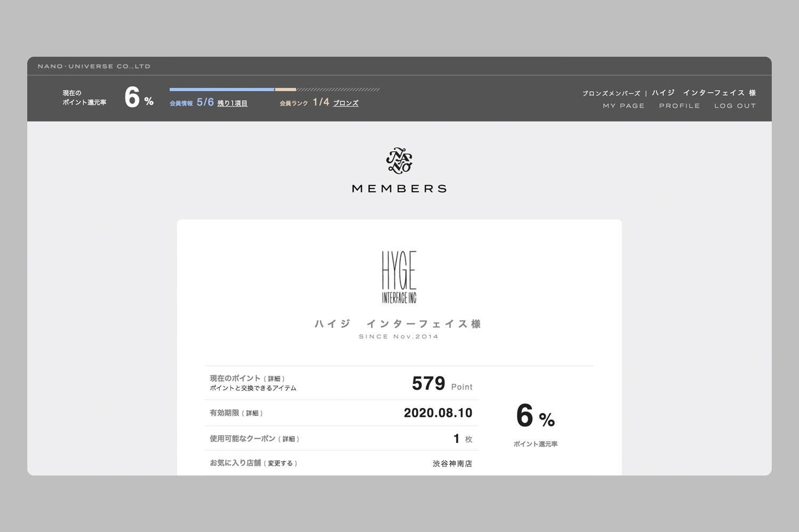Click the coupon count 1 枚
The image size is (799, 532).
(x=462, y=439)
